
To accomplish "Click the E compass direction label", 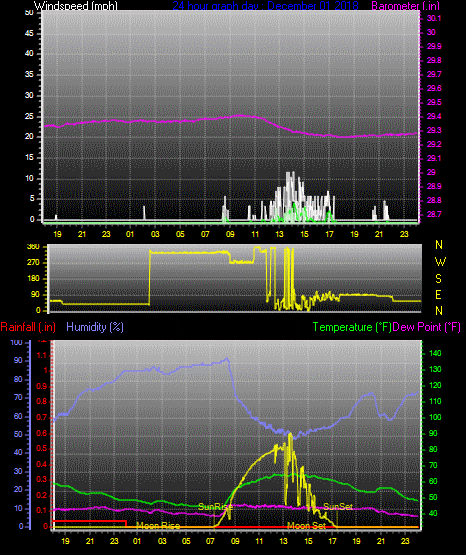I will tap(438, 295).
